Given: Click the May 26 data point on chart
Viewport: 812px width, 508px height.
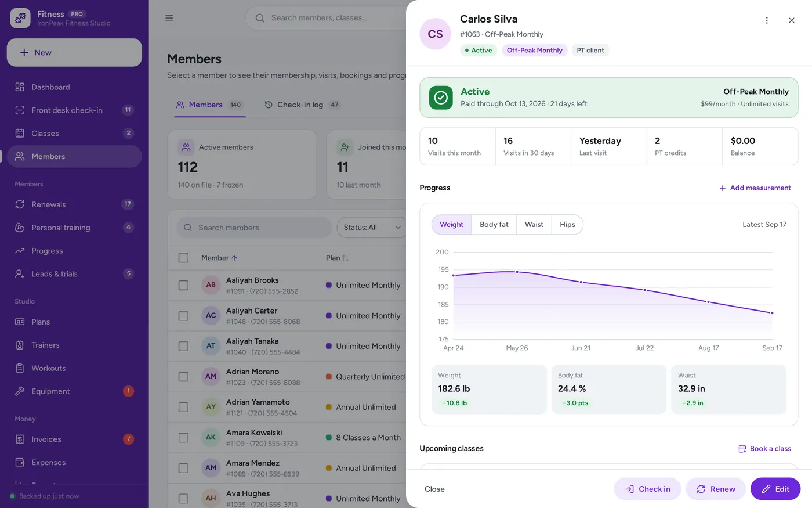Looking at the screenshot, I should click(x=517, y=272).
